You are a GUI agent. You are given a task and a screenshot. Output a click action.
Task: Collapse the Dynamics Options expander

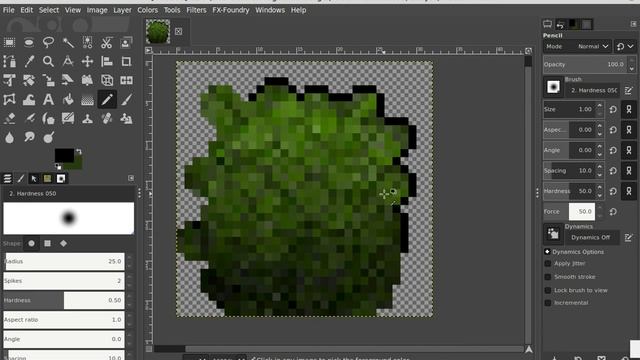click(x=547, y=252)
